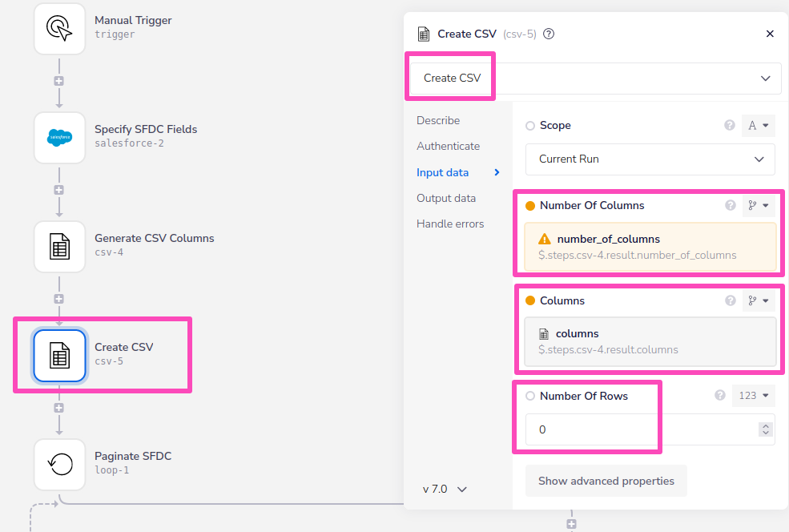Toggle the Columns mapping indicator dot
This screenshot has width=789, height=532.
[x=529, y=300]
